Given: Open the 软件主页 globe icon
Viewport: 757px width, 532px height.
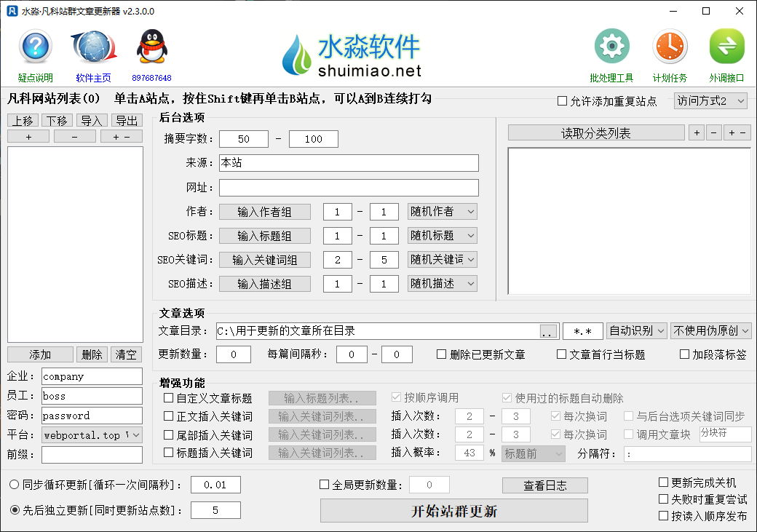Looking at the screenshot, I should (94, 47).
